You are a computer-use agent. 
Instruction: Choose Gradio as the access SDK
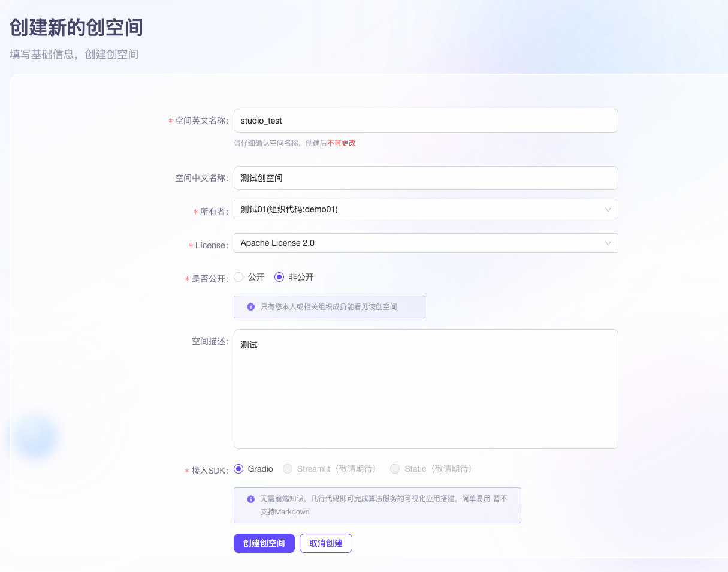click(238, 469)
